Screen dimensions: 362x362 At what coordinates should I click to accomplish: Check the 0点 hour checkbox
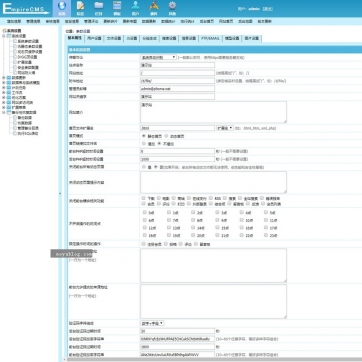(x=145, y=212)
